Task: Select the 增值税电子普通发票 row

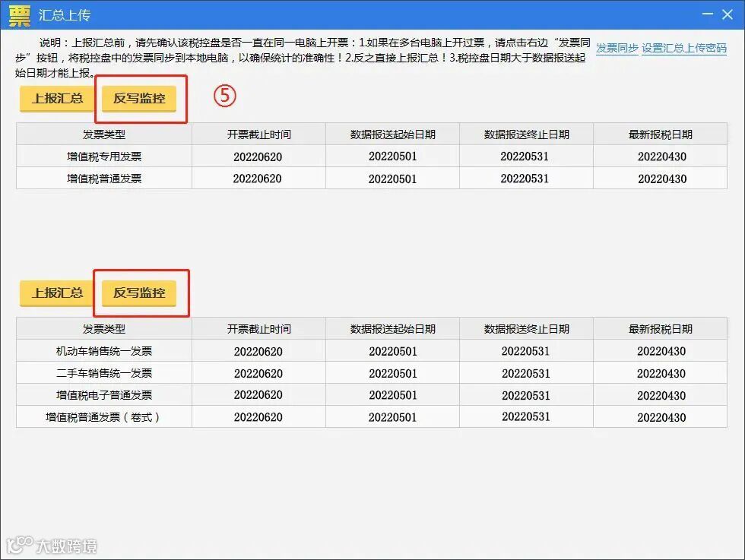Action: pos(372,394)
